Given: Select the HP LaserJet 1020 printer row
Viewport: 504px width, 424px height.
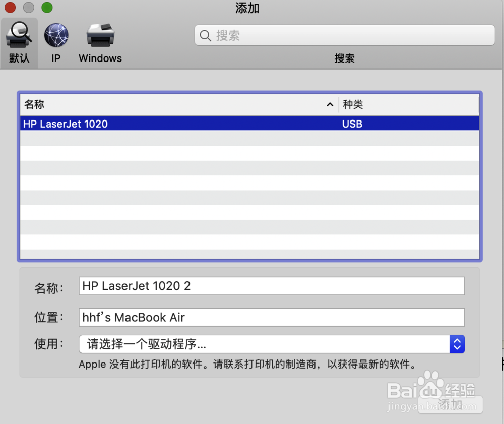Looking at the screenshot, I should [249, 124].
